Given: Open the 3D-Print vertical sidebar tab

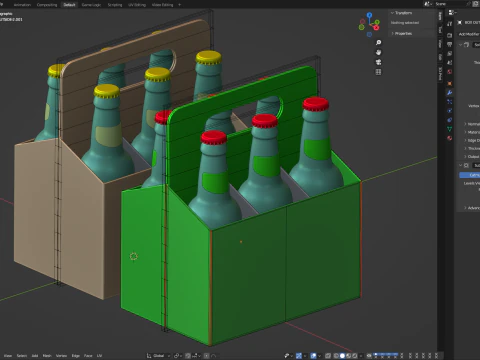Looking at the screenshot, I should (440, 73).
